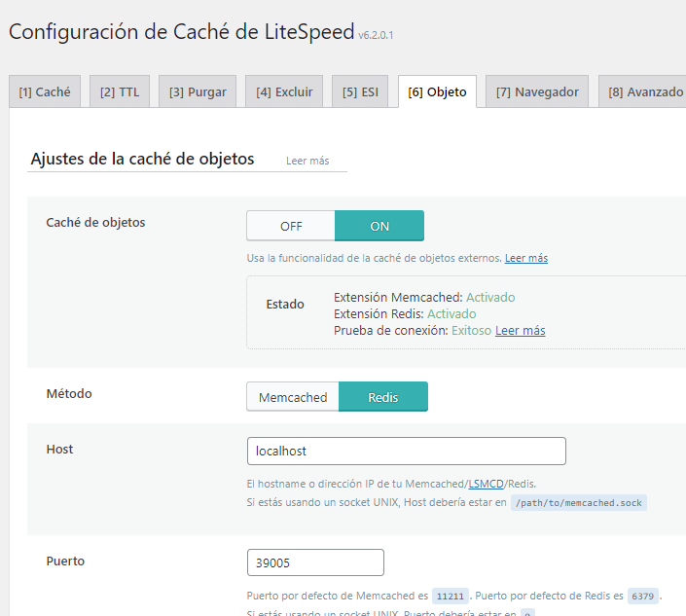Image resolution: width=686 pixels, height=616 pixels.
Task: Select Memcached as the method
Action: [x=293, y=397]
